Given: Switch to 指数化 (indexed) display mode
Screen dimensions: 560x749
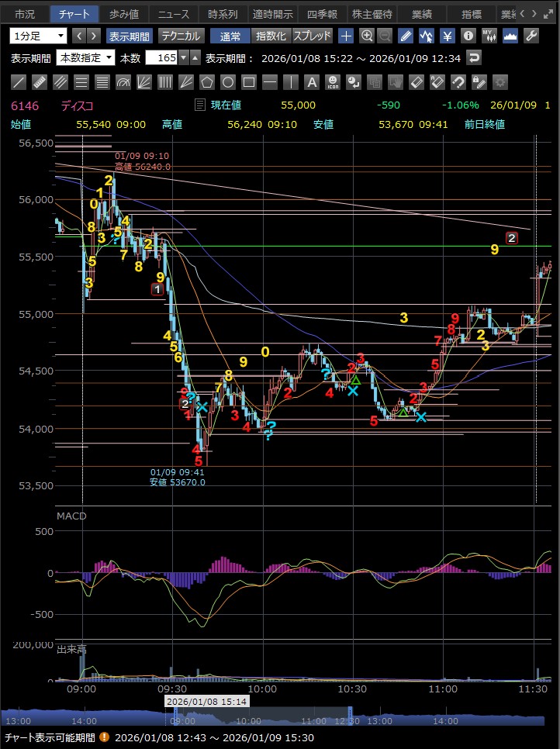Looking at the screenshot, I should tap(271, 36).
